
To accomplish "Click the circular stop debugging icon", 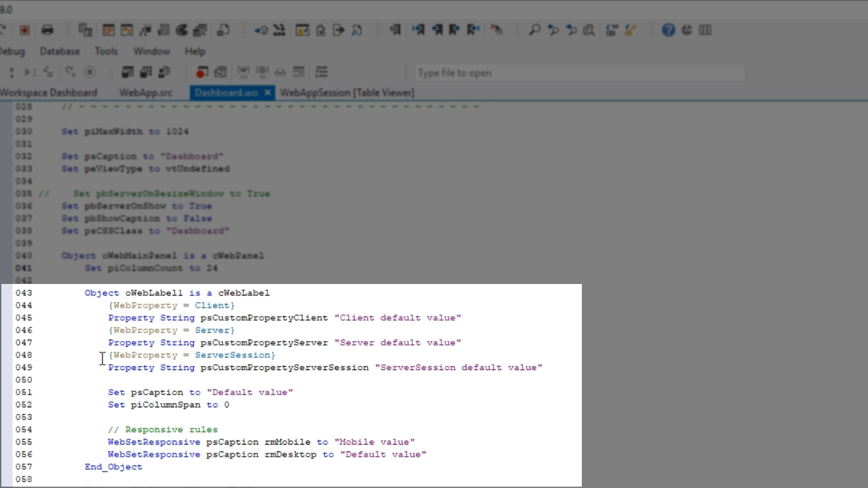I will pos(90,72).
